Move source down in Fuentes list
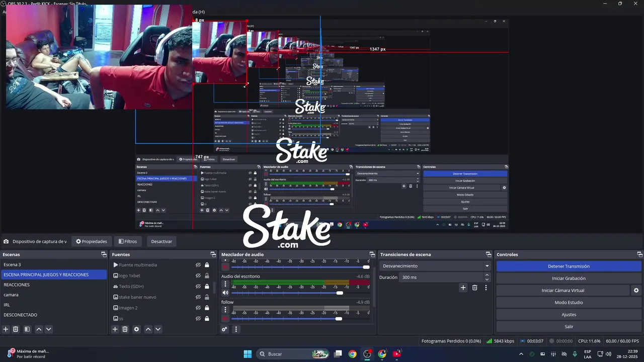The height and width of the screenshot is (362, 644). [157, 329]
